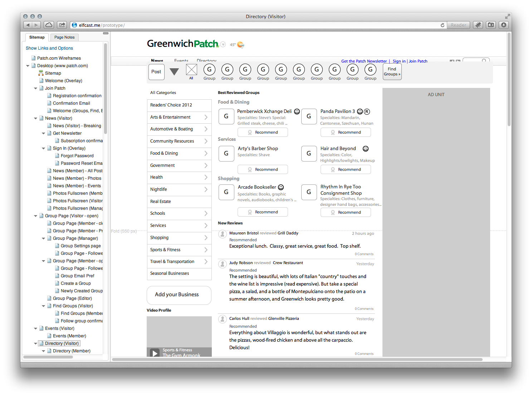Click the first circular G Group avatar
The width and height of the screenshot is (532, 396).
click(x=209, y=70)
